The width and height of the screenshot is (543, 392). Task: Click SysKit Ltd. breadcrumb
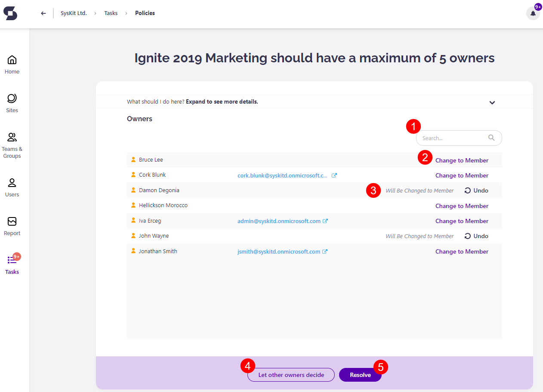tap(74, 13)
